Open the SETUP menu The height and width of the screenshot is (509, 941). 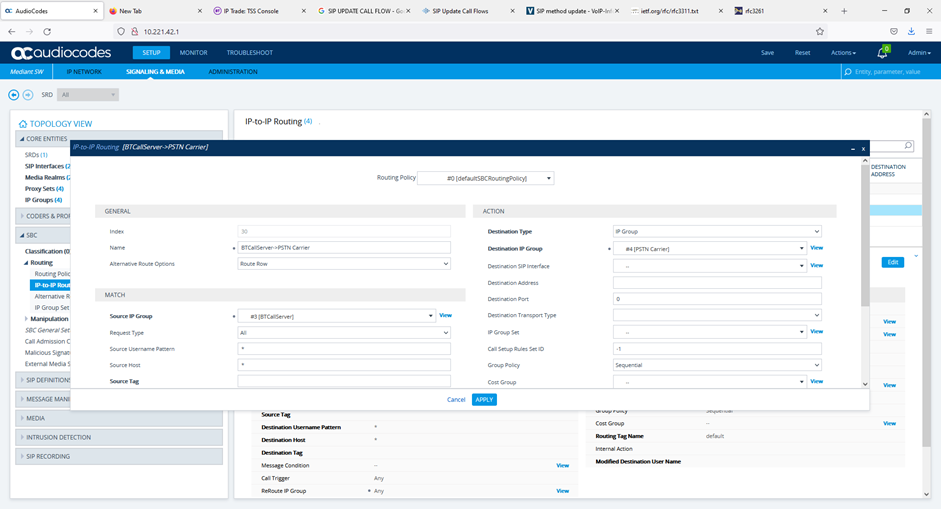pyautogui.click(x=151, y=53)
